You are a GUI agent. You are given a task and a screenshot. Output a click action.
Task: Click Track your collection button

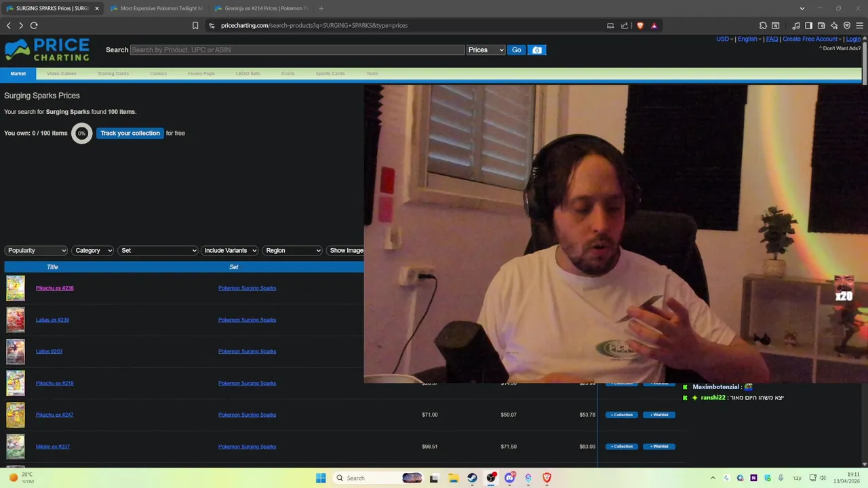[130, 134]
